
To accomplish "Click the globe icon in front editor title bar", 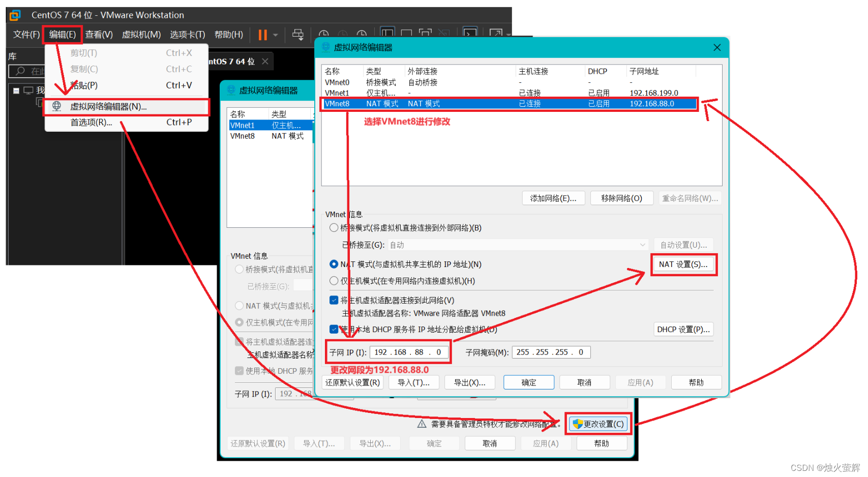I will [x=326, y=47].
